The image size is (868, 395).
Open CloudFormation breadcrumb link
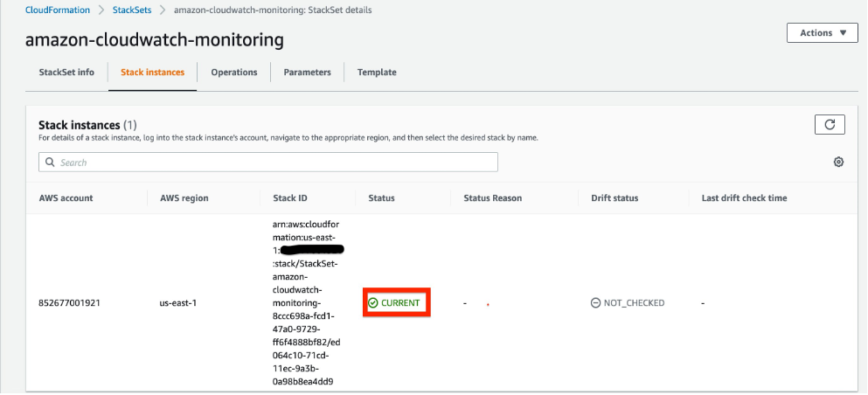[58, 10]
